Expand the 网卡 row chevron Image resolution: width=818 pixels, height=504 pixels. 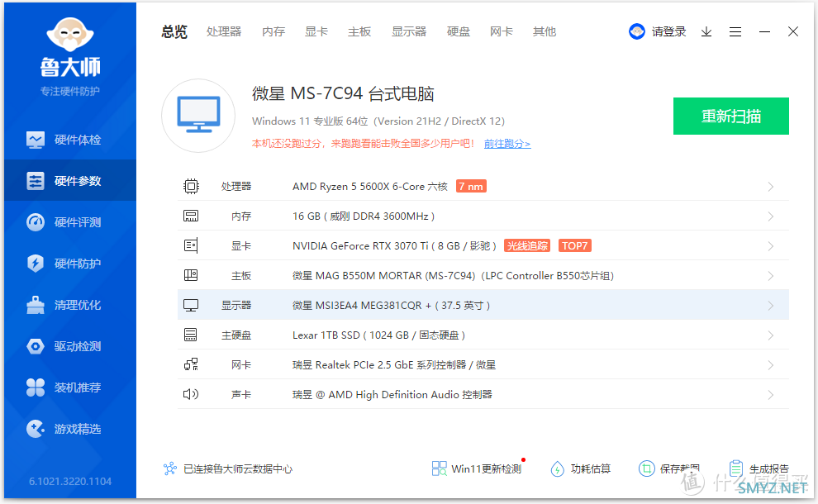(x=771, y=365)
